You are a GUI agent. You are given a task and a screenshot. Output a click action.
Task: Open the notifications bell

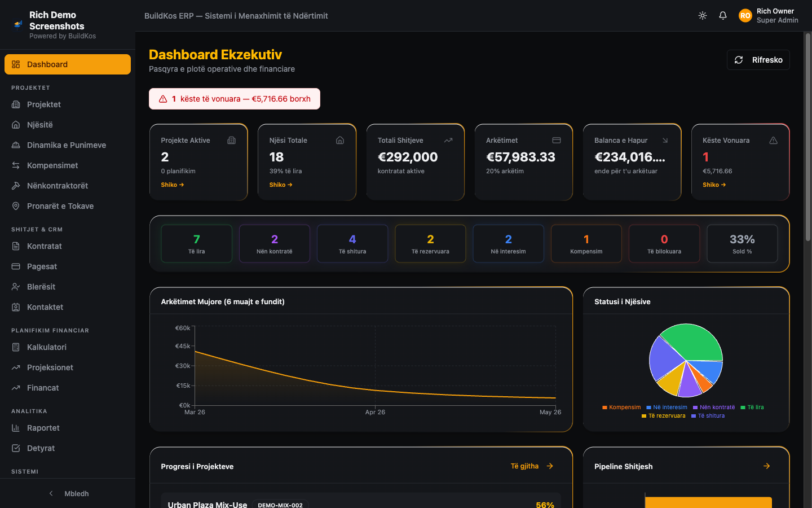pyautogui.click(x=723, y=16)
